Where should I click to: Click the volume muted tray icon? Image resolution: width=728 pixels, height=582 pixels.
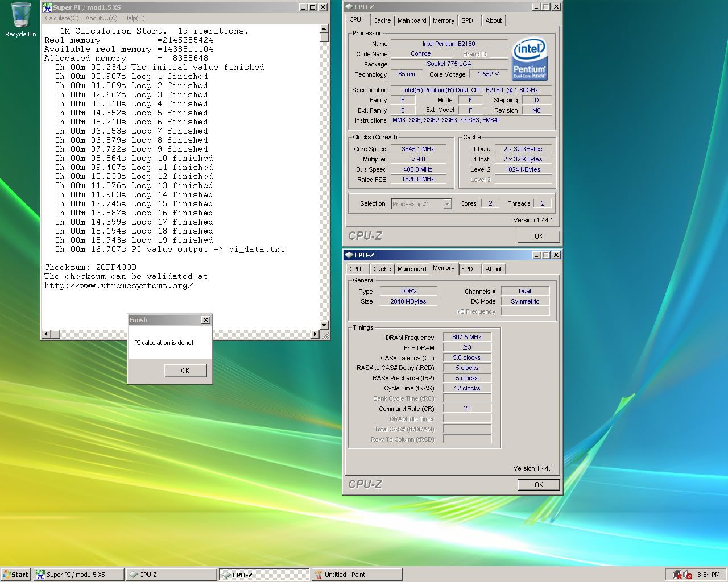(688, 575)
